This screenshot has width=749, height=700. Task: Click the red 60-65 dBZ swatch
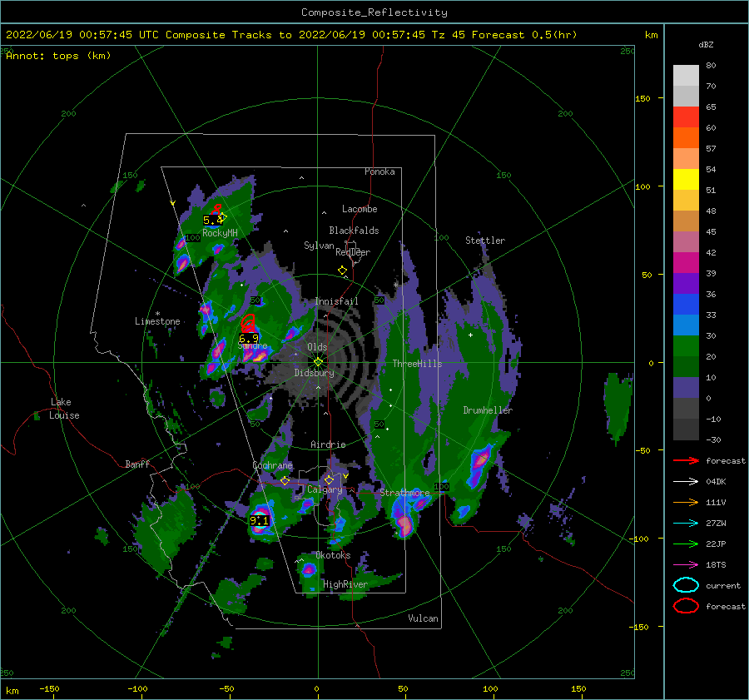pyautogui.click(x=686, y=117)
